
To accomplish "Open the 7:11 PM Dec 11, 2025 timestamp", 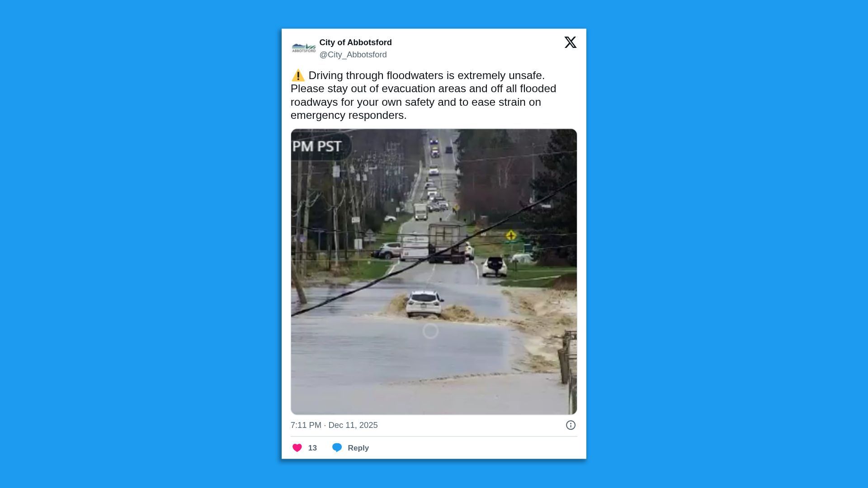I will point(334,425).
